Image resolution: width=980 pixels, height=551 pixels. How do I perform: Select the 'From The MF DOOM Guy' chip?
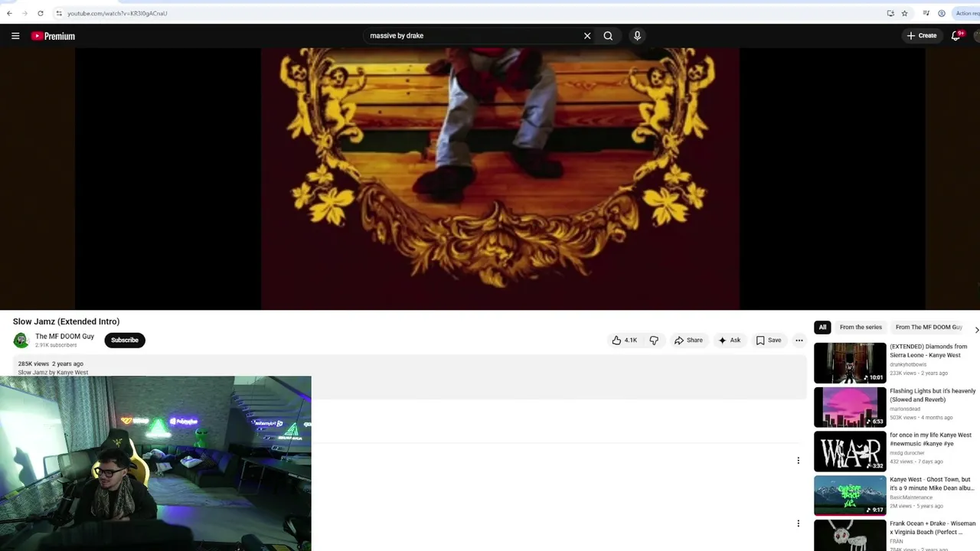tap(929, 328)
